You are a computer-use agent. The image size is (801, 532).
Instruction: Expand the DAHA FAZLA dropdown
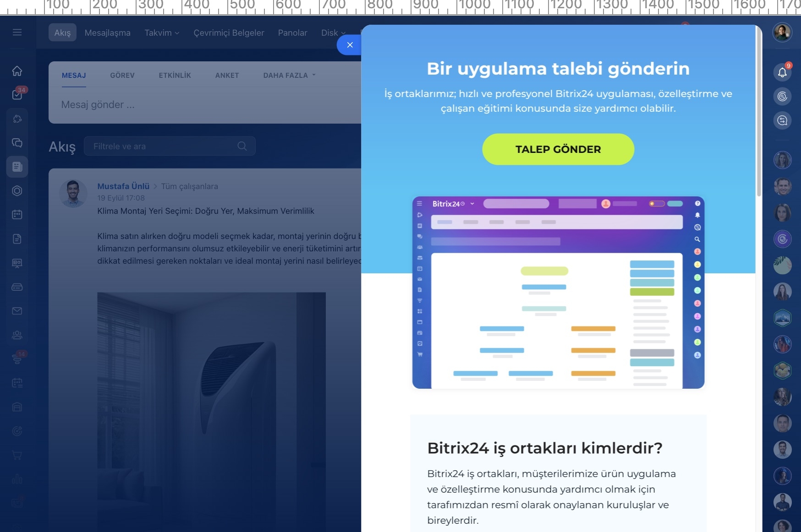289,75
